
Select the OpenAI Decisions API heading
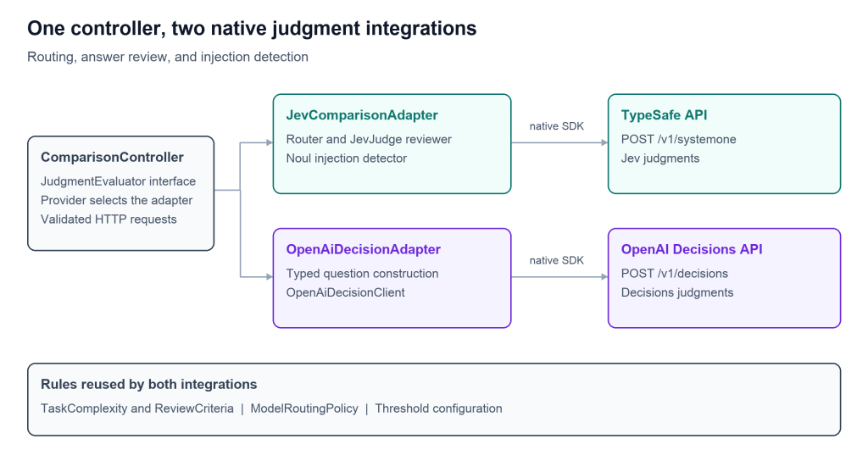(692, 250)
